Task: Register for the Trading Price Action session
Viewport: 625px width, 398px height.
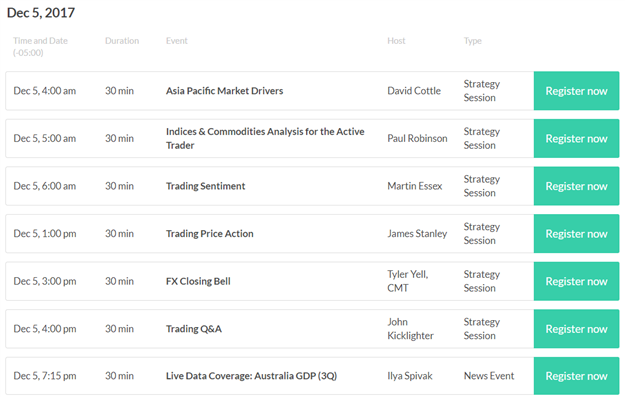Action: tap(576, 233)
